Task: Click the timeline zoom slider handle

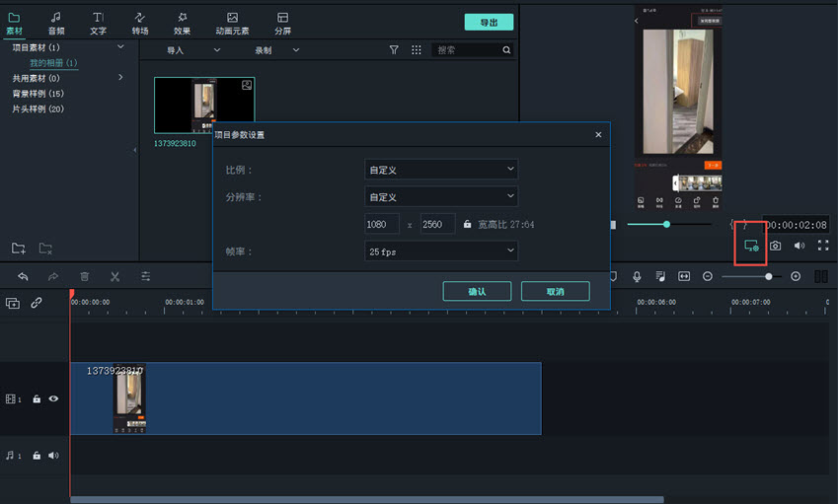Action: click(x=769, y=276)
